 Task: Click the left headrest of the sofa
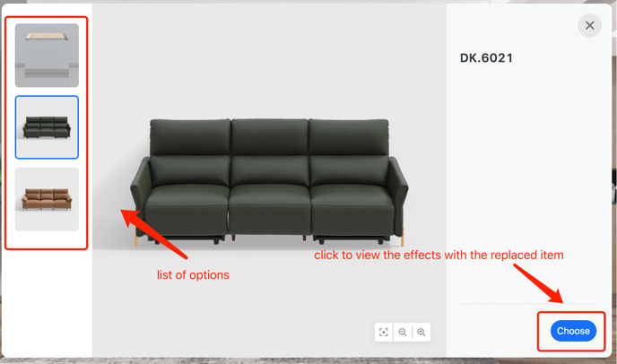click(x=190, y=137)
